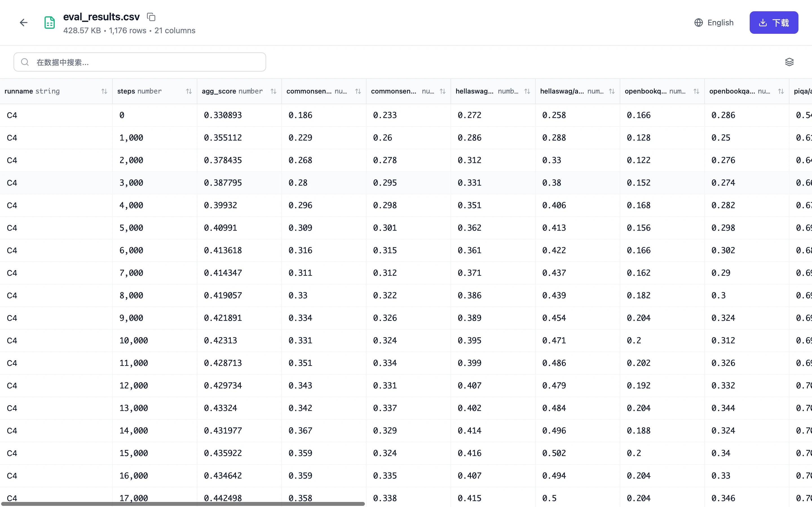This screenshot has width=812, height=507.
Task: Sort by steps column arrows
Action: click(189, 91)
